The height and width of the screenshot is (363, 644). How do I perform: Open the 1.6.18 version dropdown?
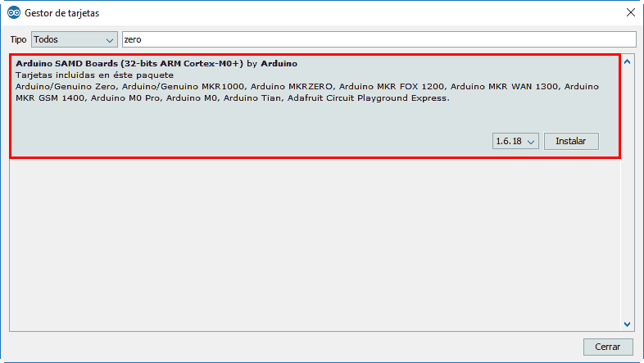(515, 141)
